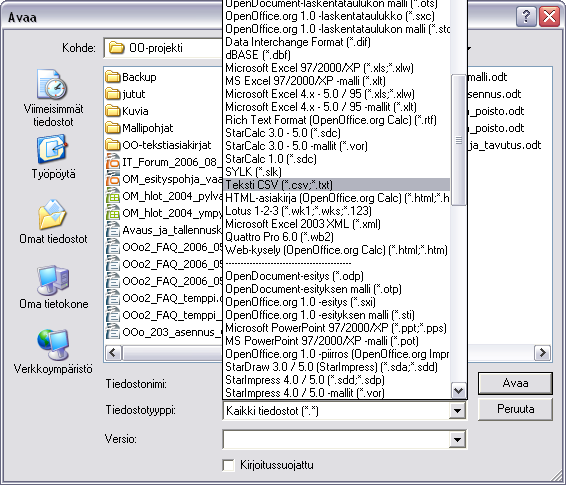566x485 pixels.
Task: Open the Versio dropdown
Action: (345, 439)
